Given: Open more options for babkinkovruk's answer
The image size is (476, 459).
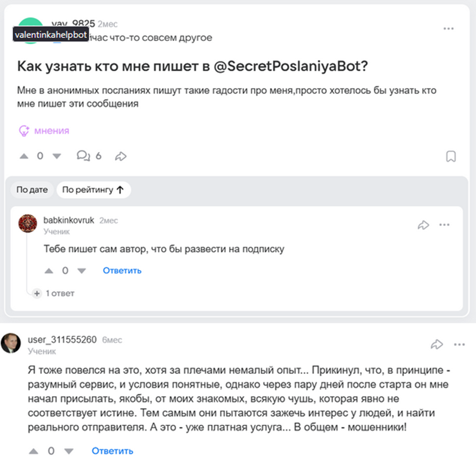Looking at the screenshot, I should point(444,225).
